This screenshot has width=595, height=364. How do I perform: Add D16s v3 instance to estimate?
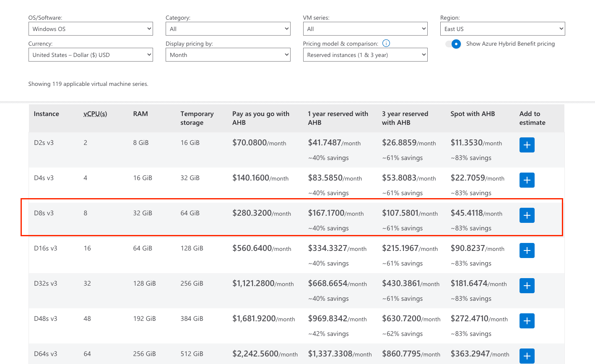[x=527, y=250]
